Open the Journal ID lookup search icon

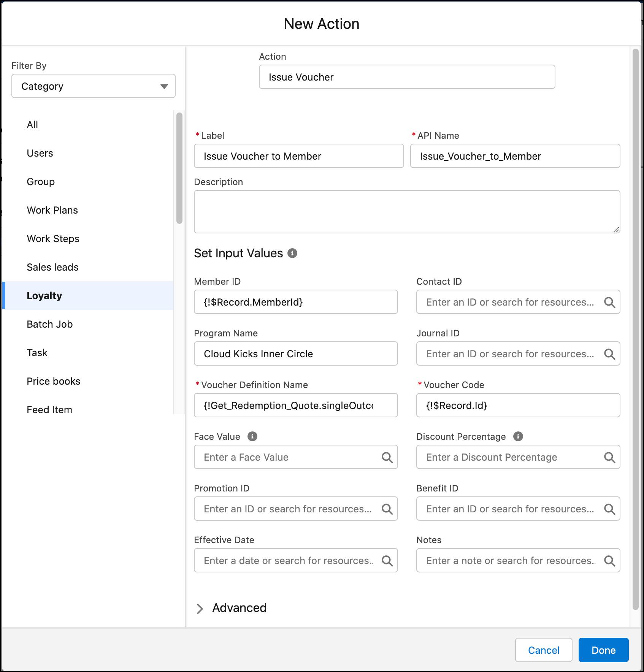point(610,353)
